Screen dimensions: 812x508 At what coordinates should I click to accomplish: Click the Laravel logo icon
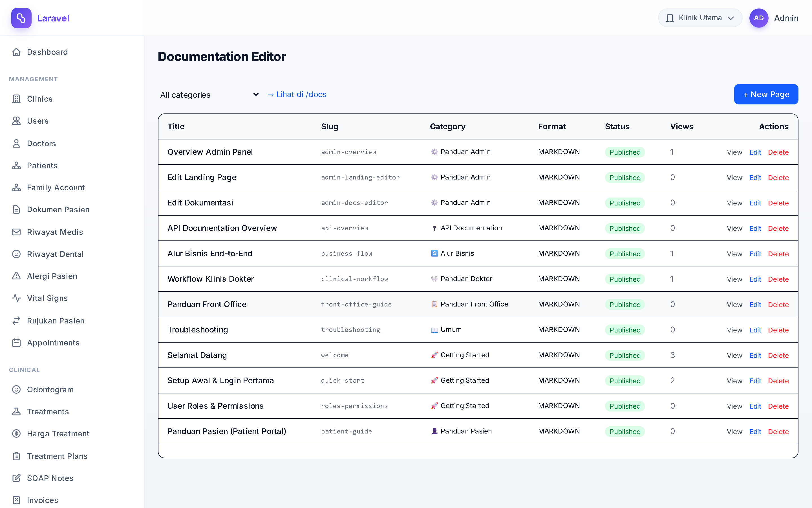21,18
